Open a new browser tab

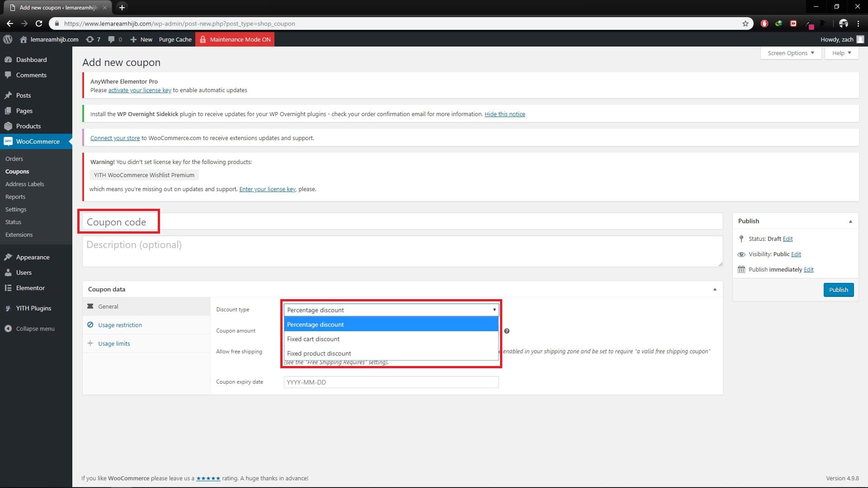122,7
